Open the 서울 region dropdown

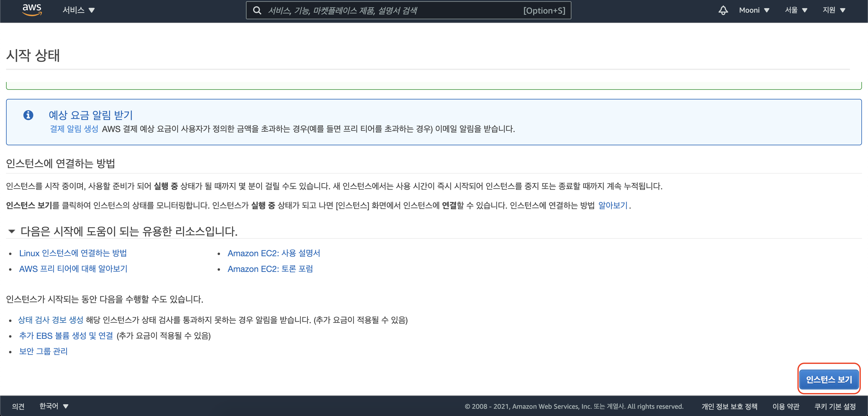pos(796,10)
